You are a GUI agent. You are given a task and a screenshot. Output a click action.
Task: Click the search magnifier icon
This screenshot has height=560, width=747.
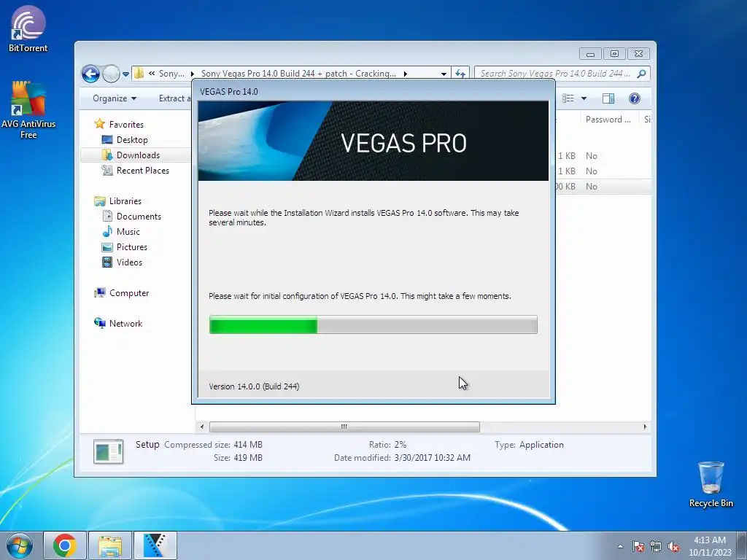click(x=642, y=74)
